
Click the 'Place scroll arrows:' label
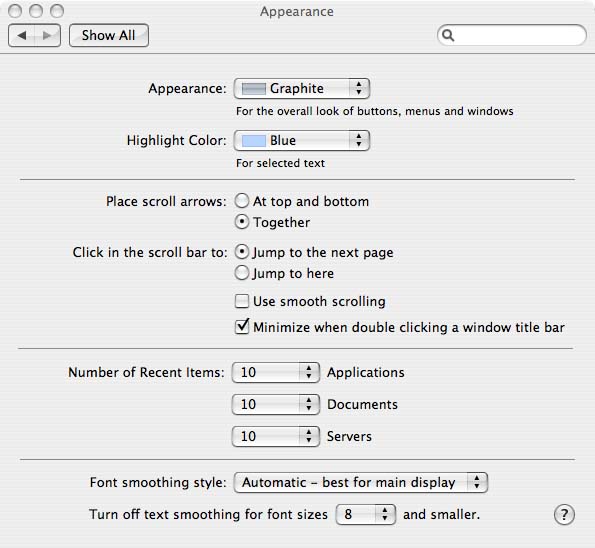pos(166,202)
